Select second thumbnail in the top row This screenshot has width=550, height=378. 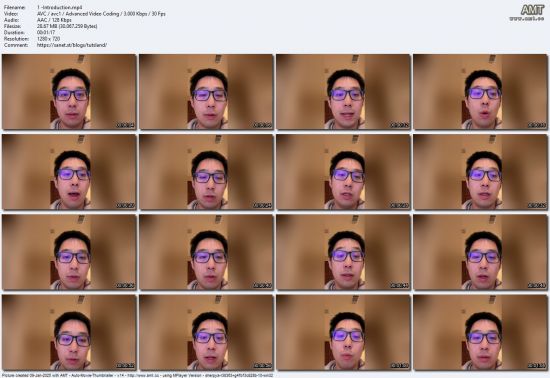(206, 92)
